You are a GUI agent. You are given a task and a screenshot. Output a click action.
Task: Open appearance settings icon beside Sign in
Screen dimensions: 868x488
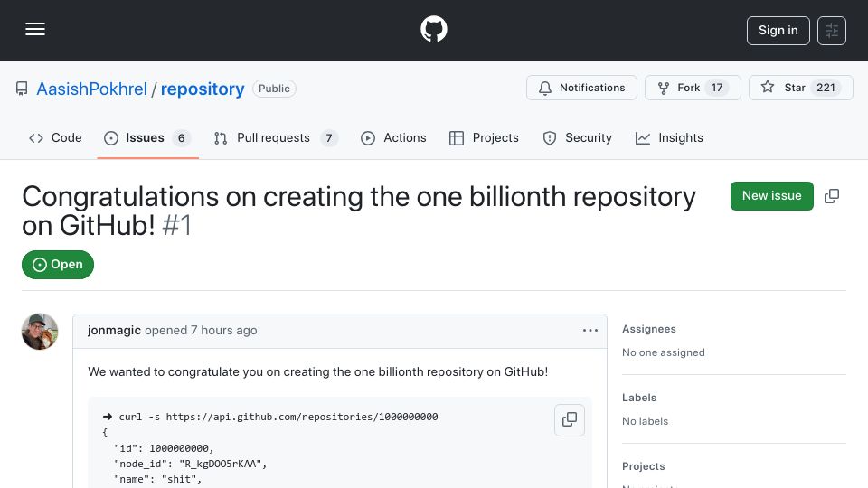[x=832, y=31]
